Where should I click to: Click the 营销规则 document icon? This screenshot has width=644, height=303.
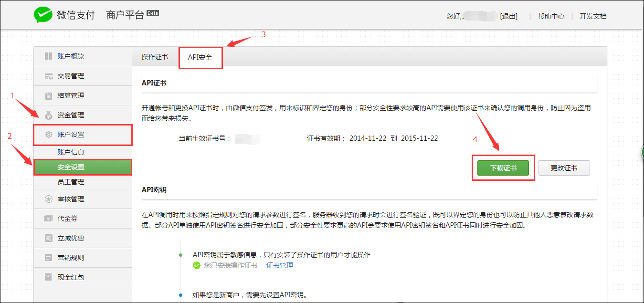(48, 257)
